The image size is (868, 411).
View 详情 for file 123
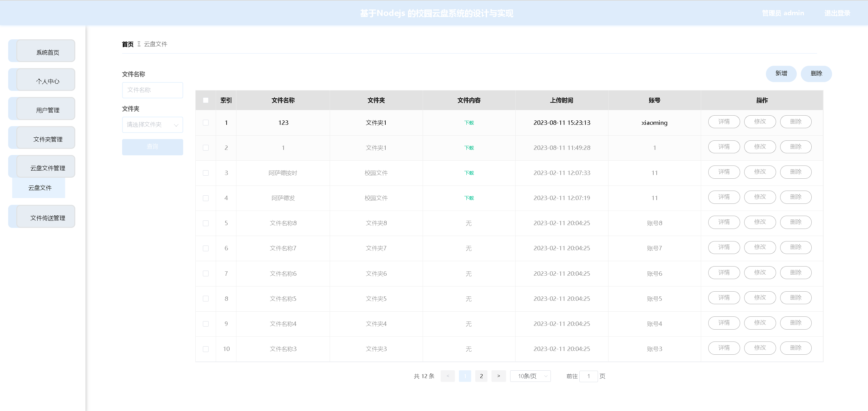click(x=724, y=122)
